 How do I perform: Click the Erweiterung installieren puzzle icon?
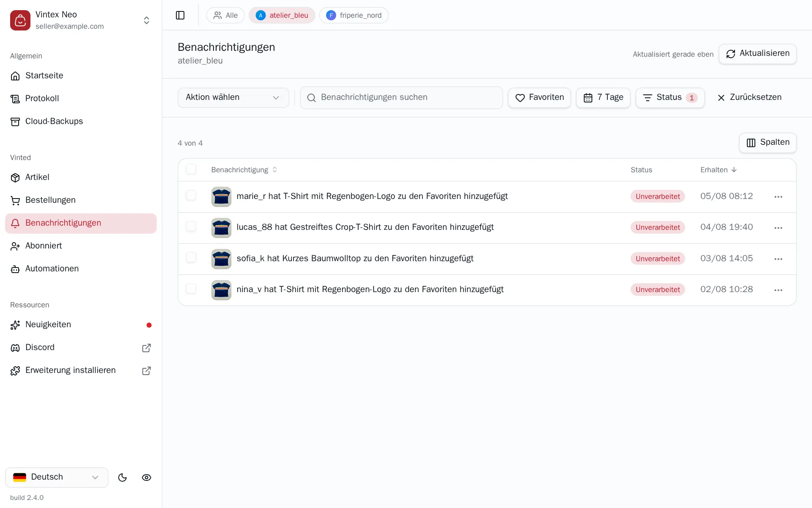tap(15, 370)
